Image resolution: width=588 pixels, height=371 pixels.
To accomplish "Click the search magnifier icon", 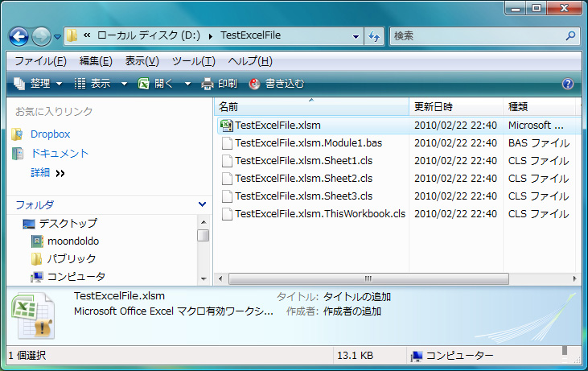I will (570, 36).
